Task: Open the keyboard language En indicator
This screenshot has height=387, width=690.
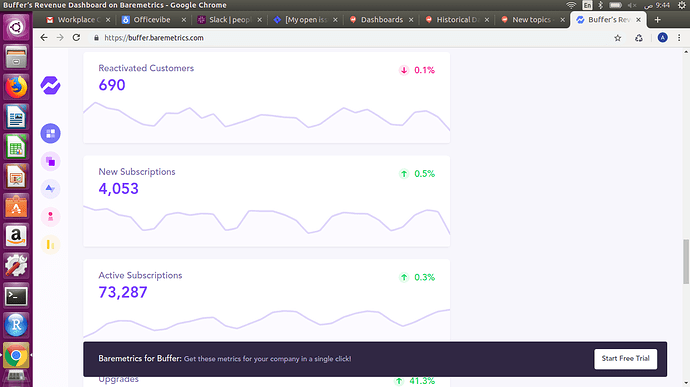Action: click(587, 5)
